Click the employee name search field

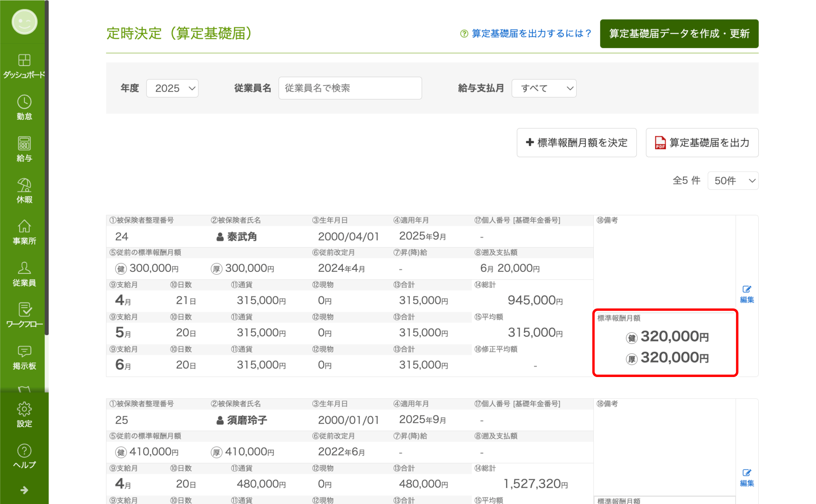pos(350,88)
